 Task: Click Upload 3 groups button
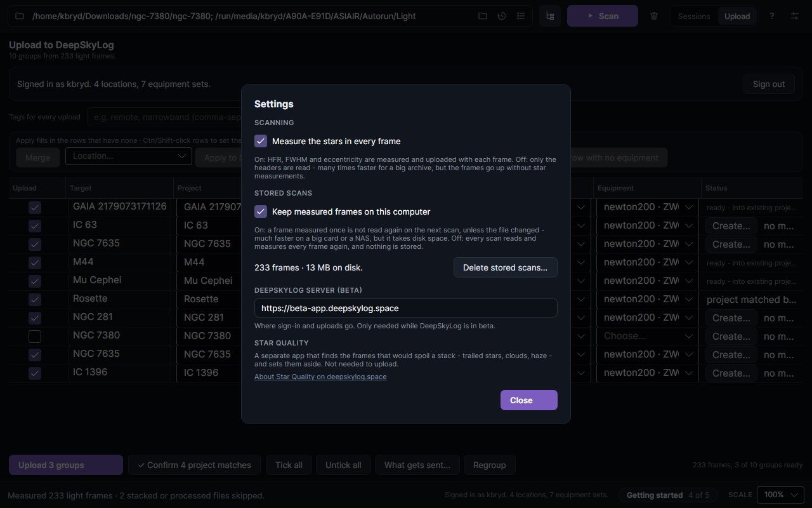(x=66, y=465)
